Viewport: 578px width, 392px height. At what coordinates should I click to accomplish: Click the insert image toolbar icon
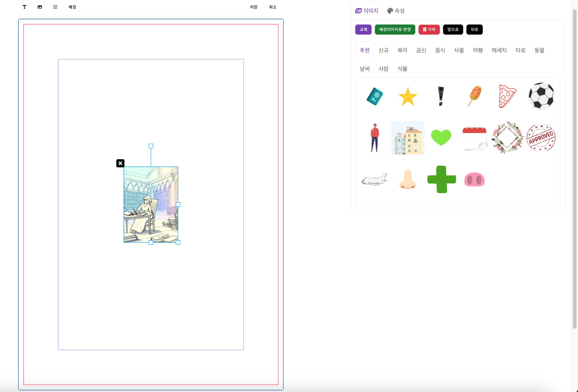click(40, 7)
